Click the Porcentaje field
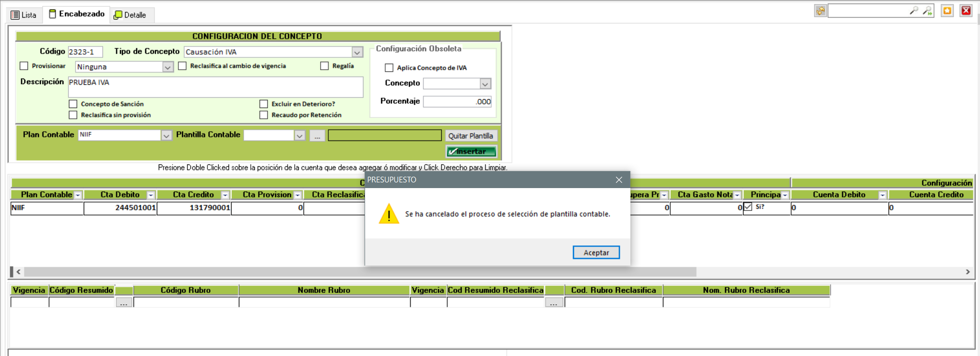Viewport: 980px width, 356px height. coord(457,101)
